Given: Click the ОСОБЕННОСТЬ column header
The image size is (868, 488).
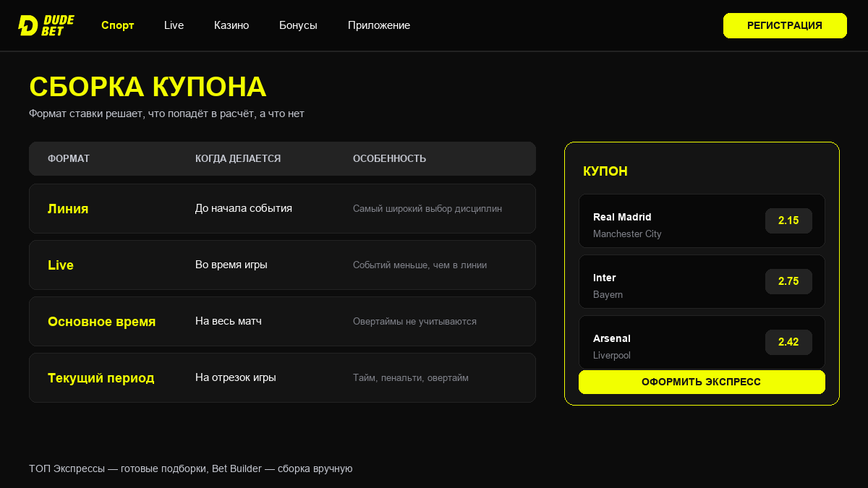Looking at the screenshot, I should (389, 158).
